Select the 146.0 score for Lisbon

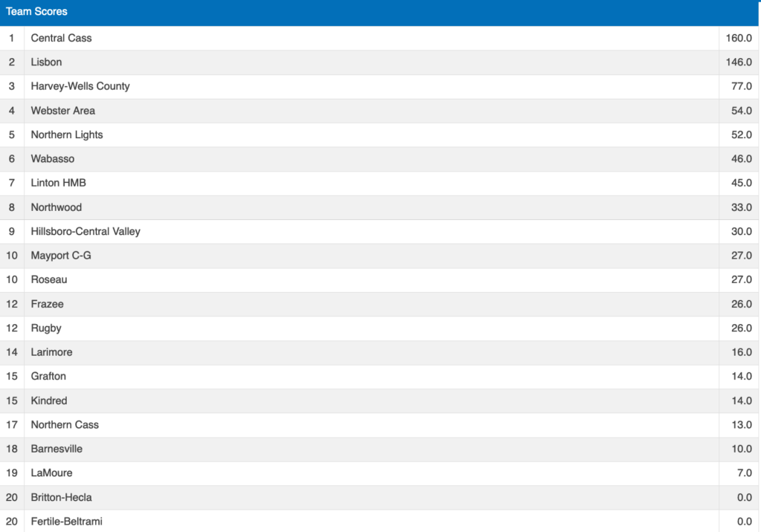(x=739, y=62)
